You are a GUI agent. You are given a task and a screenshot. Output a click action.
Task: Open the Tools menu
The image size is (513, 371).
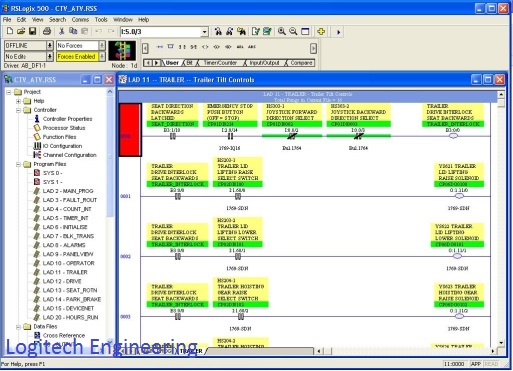[101, 20]
